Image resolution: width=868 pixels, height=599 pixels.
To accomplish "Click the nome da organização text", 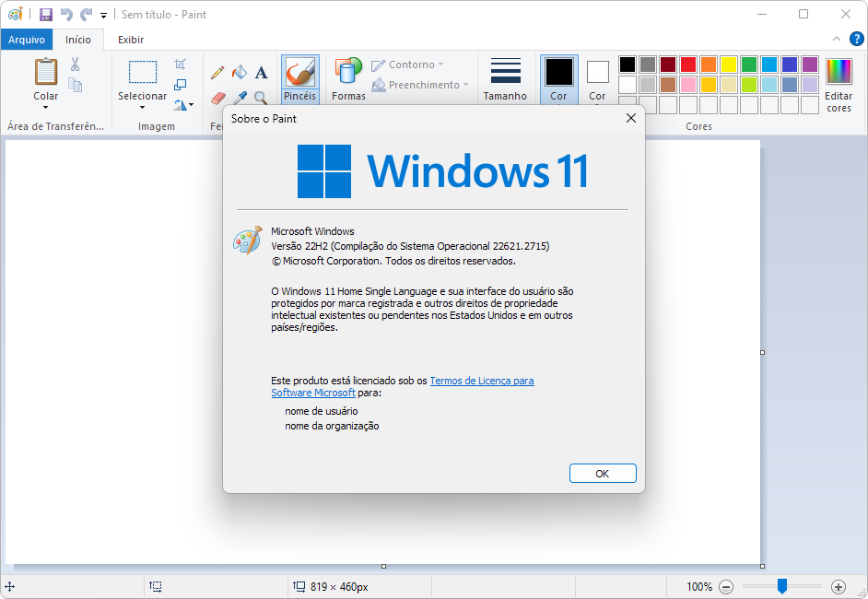I will pos(332,426).
